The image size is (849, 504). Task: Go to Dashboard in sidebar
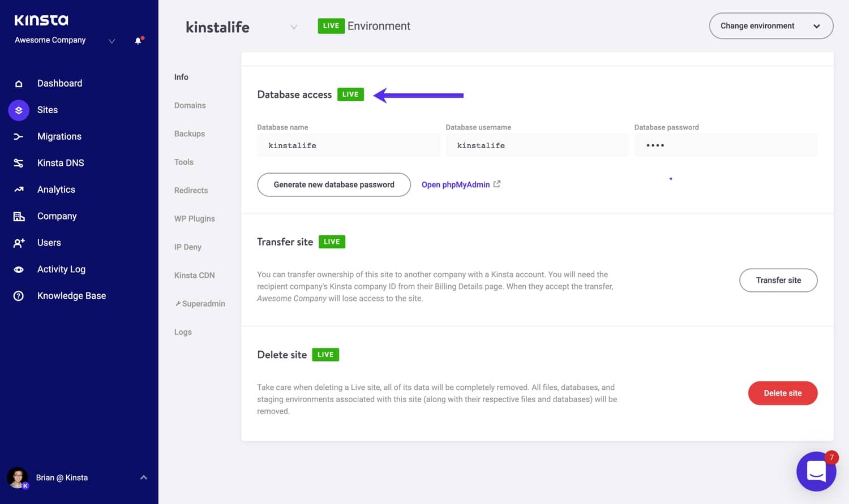point(59,83)
